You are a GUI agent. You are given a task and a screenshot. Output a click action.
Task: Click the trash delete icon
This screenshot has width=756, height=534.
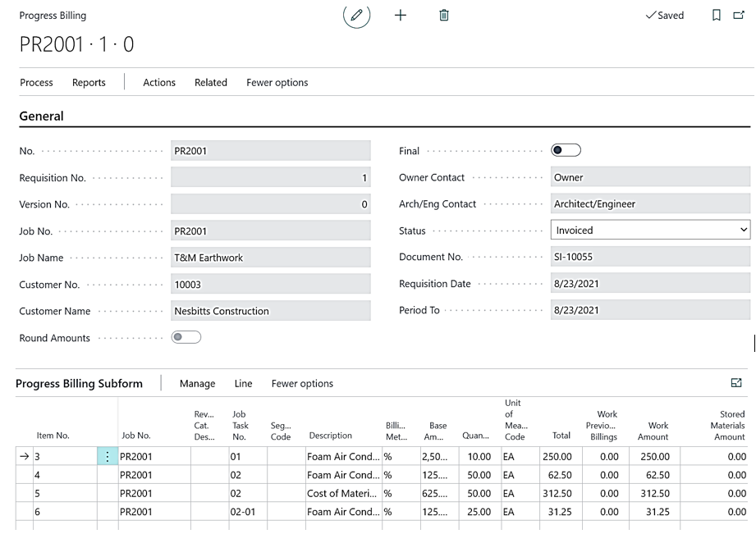[x=444, y=16]
